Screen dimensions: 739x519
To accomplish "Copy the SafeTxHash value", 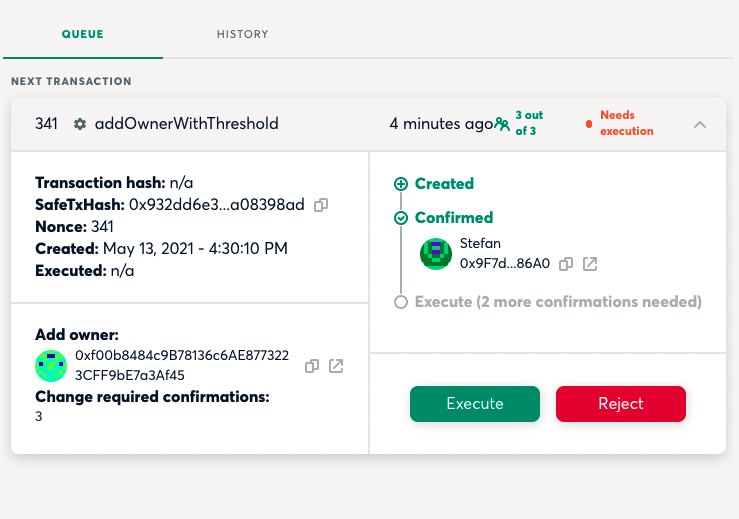I will click(x=321, y=205).
